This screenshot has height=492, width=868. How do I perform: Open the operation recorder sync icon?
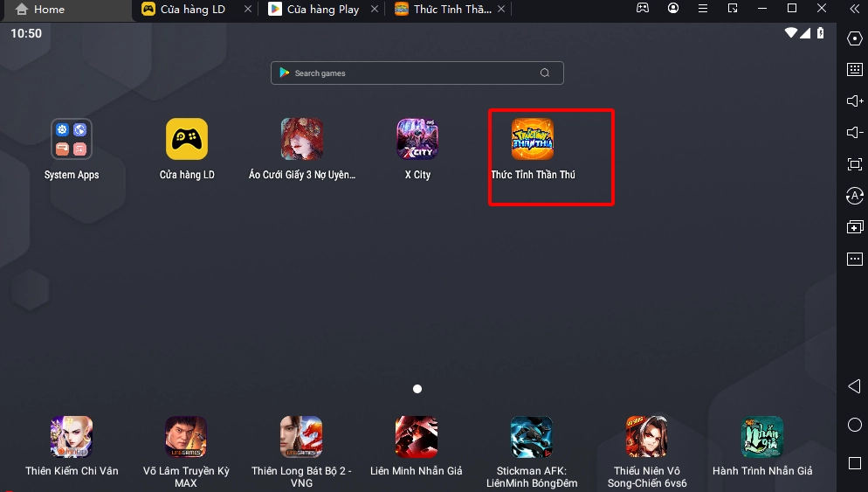(855, 196)
